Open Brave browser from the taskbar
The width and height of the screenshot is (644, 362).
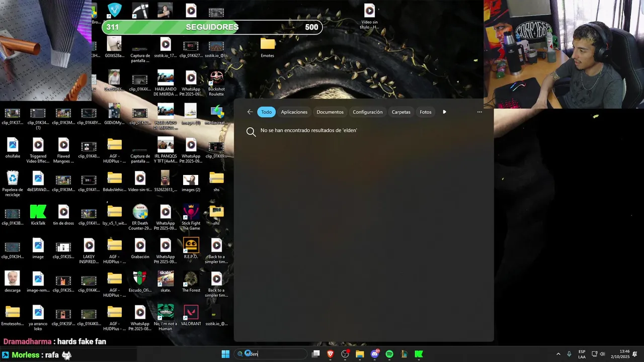331,354
